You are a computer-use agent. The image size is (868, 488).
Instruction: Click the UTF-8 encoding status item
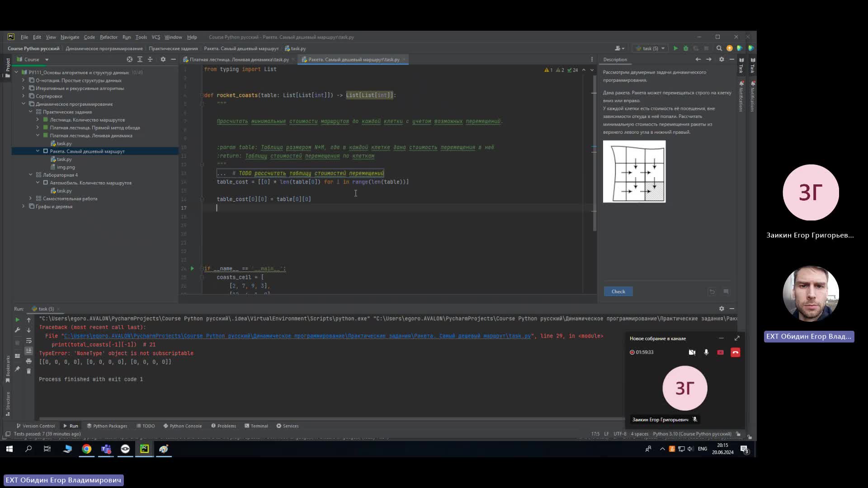pos(620,434)
